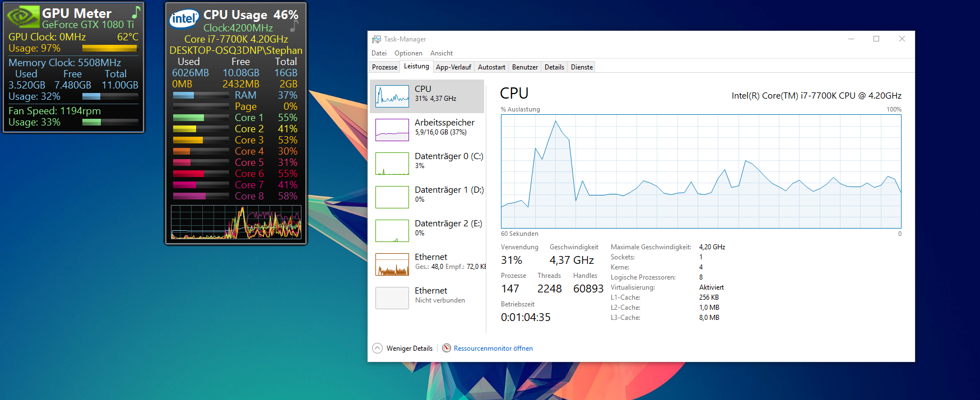Switch to the Leistung tab
The image size is (980, 400).
coord(416,66)
